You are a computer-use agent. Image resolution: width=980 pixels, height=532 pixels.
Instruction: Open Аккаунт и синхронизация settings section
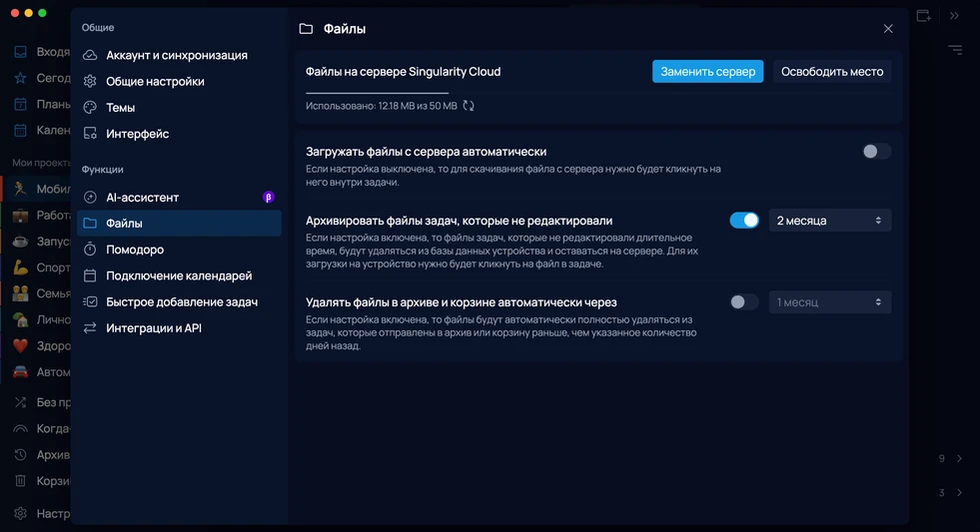(180, 56)
